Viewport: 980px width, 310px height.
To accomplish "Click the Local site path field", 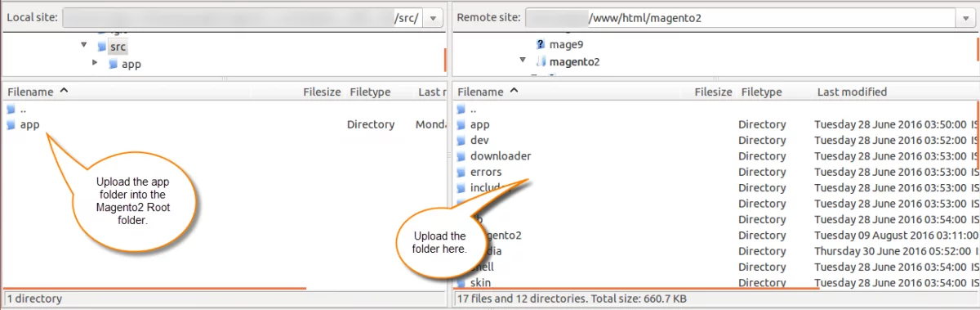I will point(243,18).
